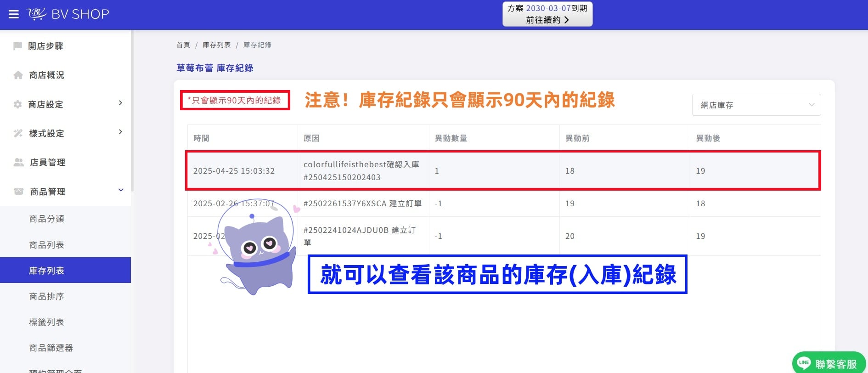
Task: Expand the 樣式設定 submenu chevron
Action: (120, 132)
